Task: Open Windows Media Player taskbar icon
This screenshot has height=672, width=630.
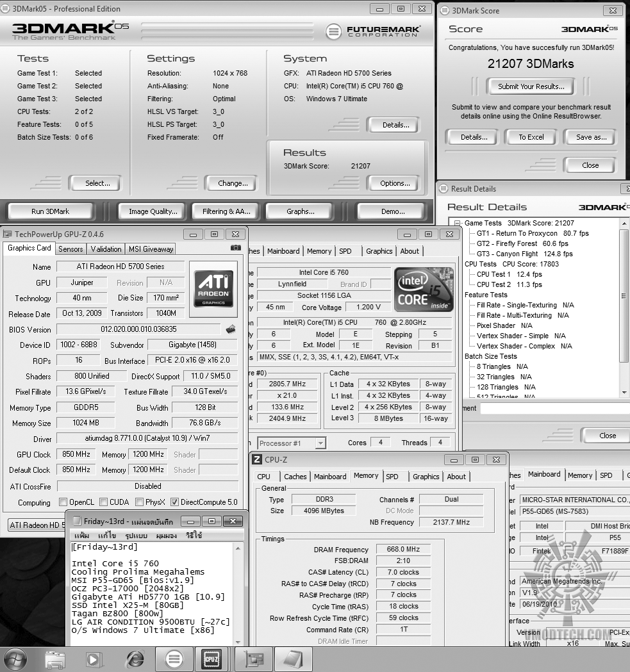Action: click(x=94, y=660)
